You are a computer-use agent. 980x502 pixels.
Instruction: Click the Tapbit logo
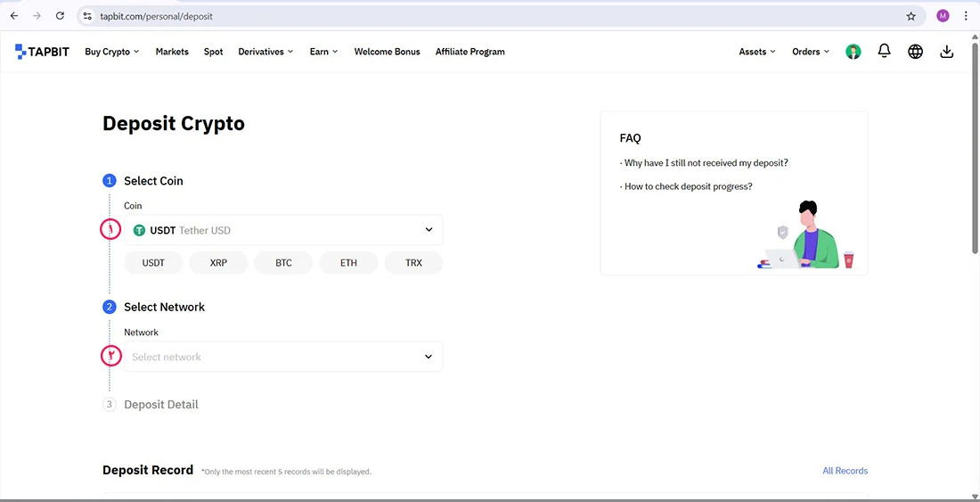pos(43,52)
